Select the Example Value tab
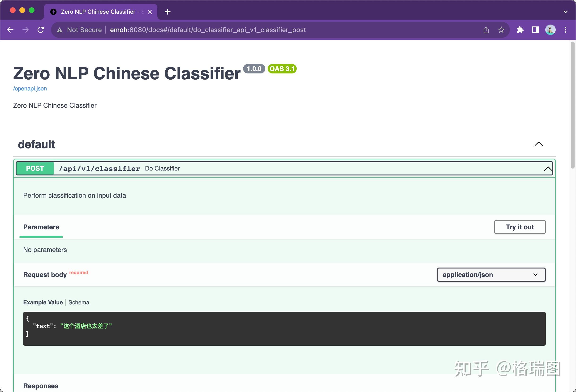 (43, 302)
